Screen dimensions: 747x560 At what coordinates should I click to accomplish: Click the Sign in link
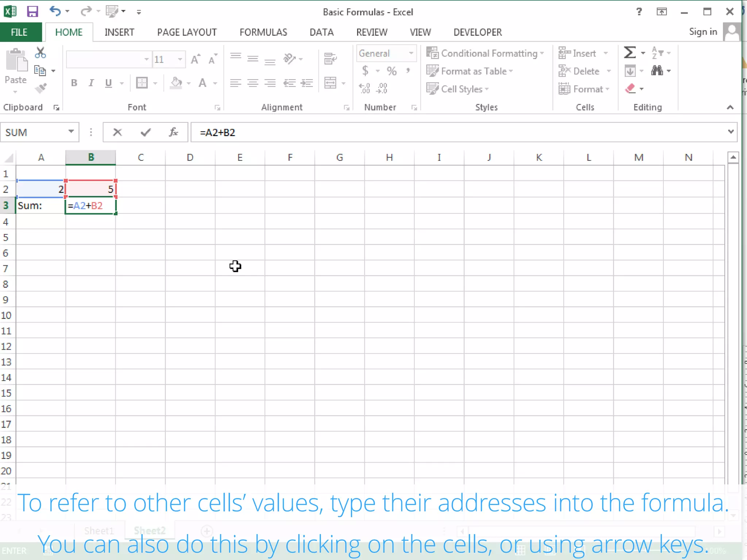coord(703,32)
